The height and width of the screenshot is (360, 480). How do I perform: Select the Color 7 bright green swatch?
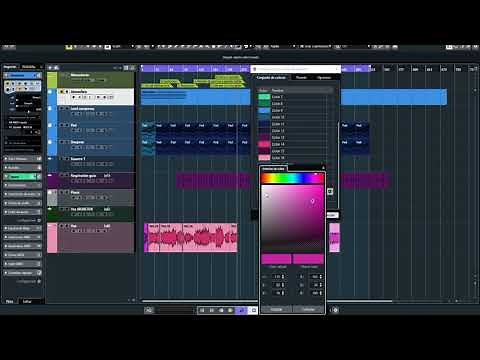(x=264, y=97)
